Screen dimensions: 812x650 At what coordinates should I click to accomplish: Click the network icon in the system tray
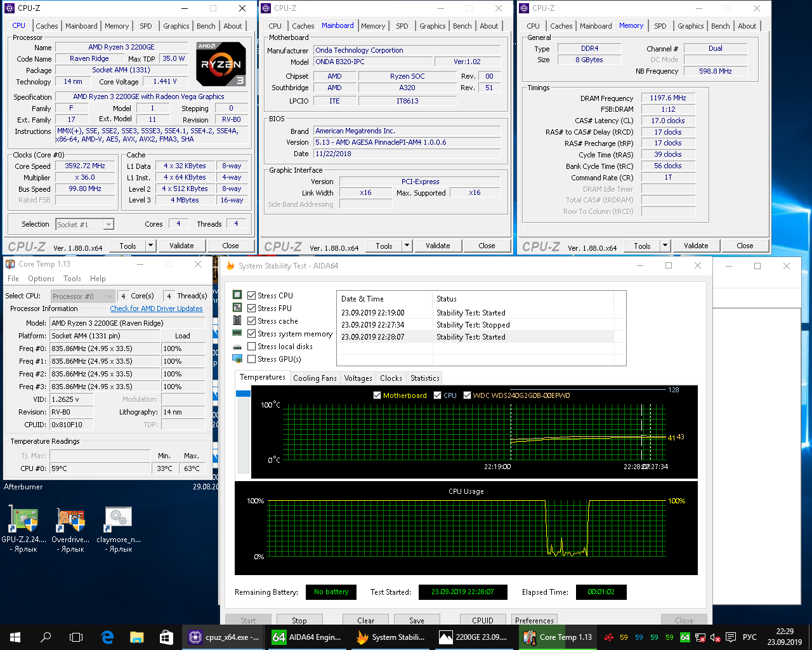click(x=700, y=637)
